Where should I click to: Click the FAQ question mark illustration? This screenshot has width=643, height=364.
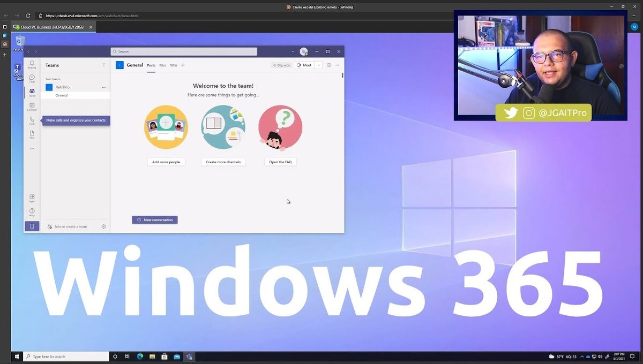pos(280,127)
